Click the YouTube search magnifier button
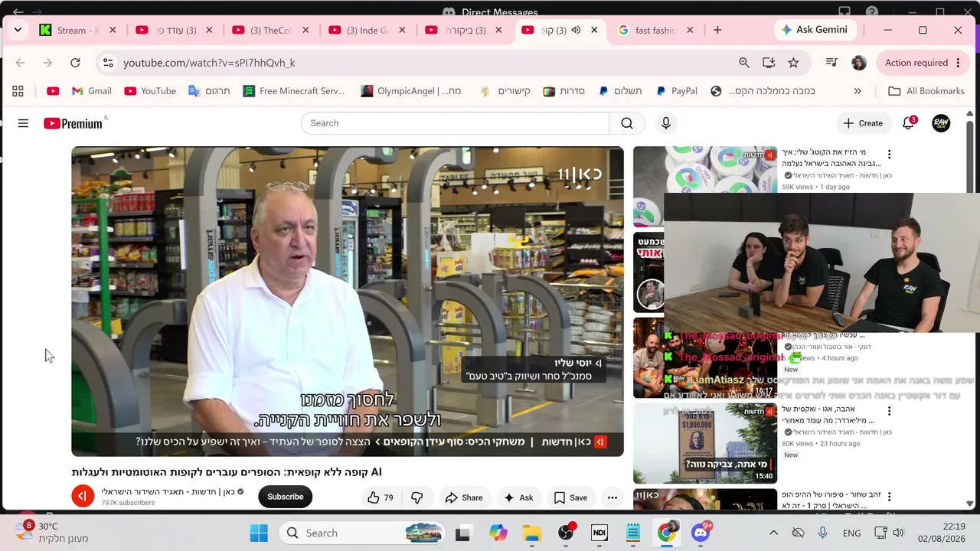The height and width of the screenshot is (551, 980). pyautogui.click(x=627, y=123)
